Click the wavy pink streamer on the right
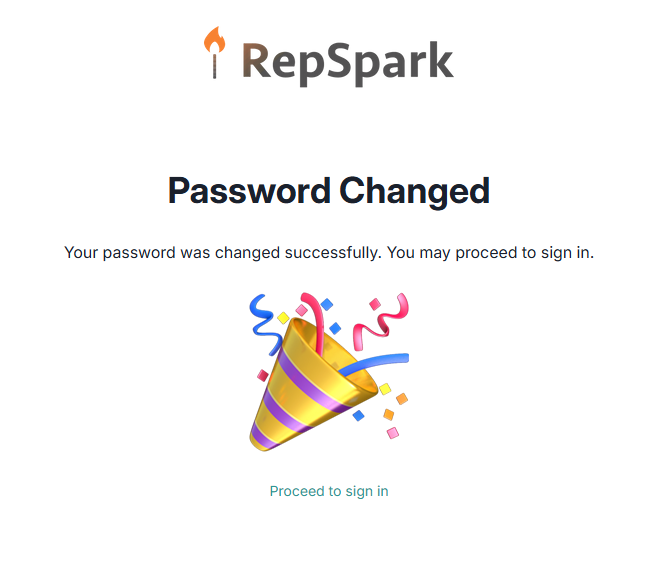655x570 pixels. tap(380, 322)
